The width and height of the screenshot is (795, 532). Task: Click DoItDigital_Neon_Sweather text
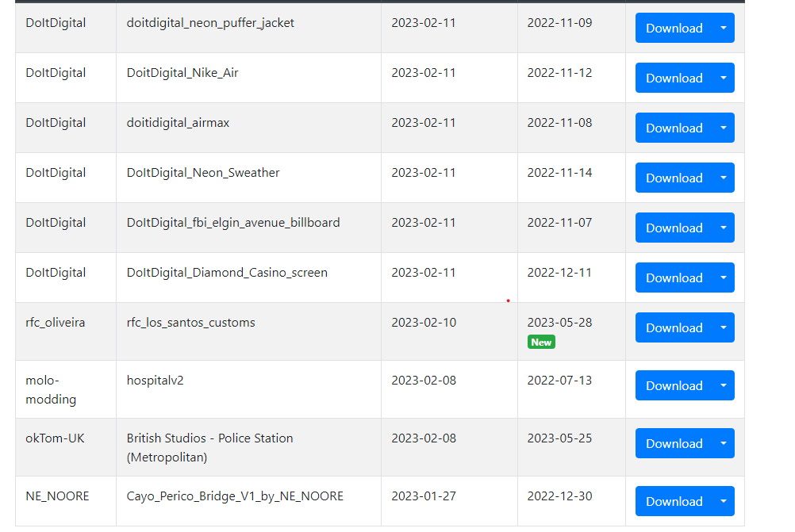[203, 173]
